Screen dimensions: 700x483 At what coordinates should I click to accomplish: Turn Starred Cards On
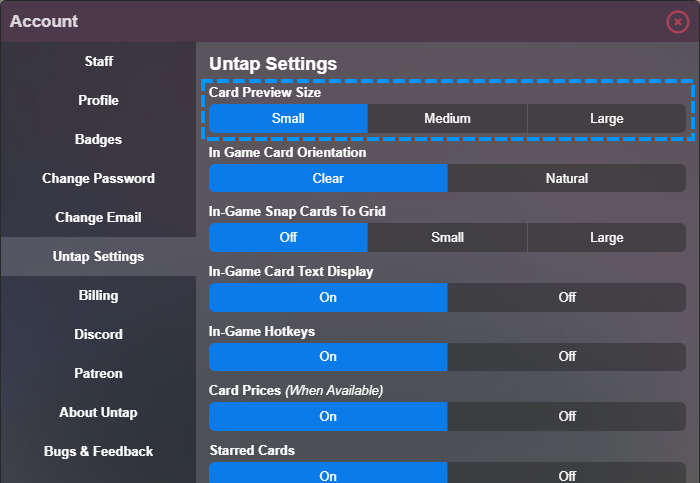[328, 473]
